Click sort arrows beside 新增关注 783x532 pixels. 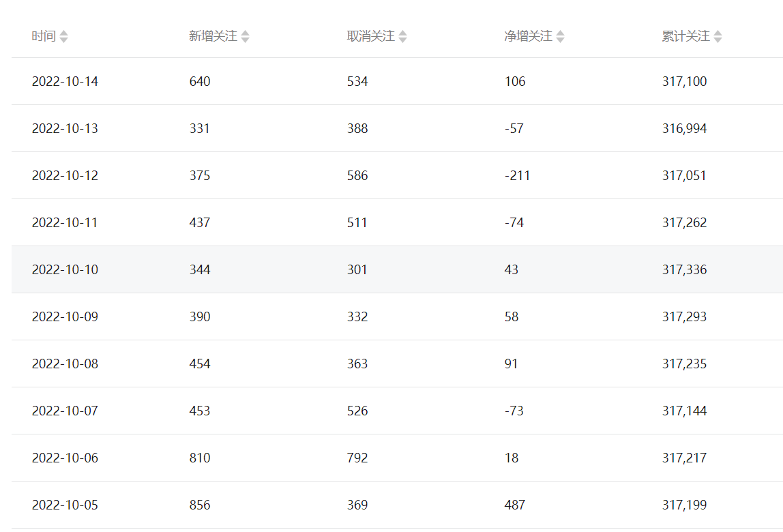(x=246, y=37)
